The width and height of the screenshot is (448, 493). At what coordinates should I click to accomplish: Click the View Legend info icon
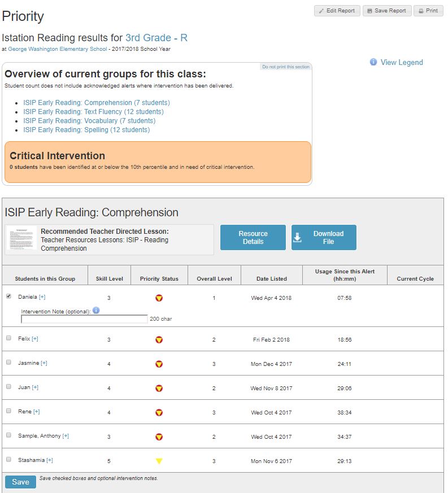373,62
